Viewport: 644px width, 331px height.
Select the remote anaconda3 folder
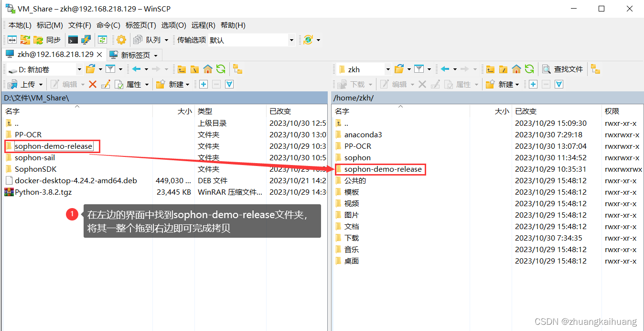tap(363, 134)
